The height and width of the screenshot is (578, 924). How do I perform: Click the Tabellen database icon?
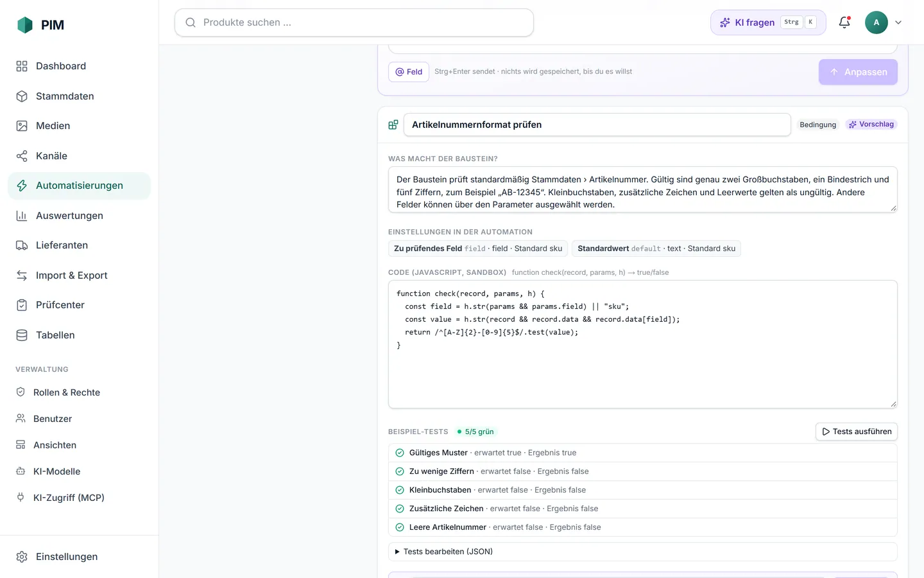(x=22, y=335)
